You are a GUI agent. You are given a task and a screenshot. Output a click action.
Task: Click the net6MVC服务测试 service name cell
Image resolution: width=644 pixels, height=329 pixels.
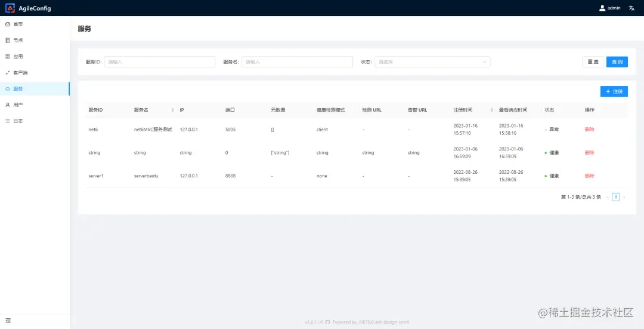pos(153,129)
